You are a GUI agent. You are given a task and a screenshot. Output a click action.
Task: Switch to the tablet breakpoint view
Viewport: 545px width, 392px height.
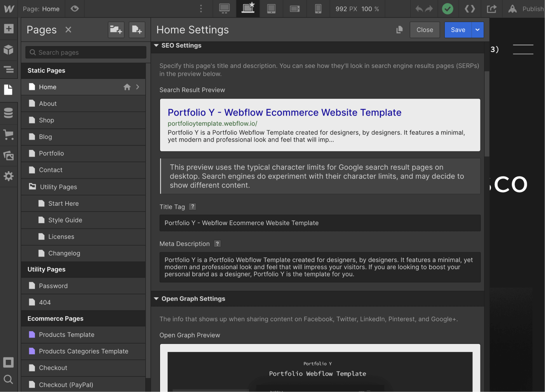(272, 9)
